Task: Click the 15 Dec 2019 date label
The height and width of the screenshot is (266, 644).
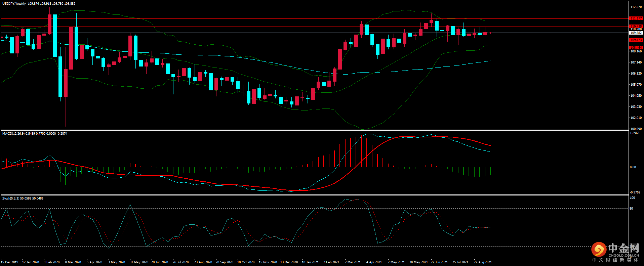Action: 10,262
